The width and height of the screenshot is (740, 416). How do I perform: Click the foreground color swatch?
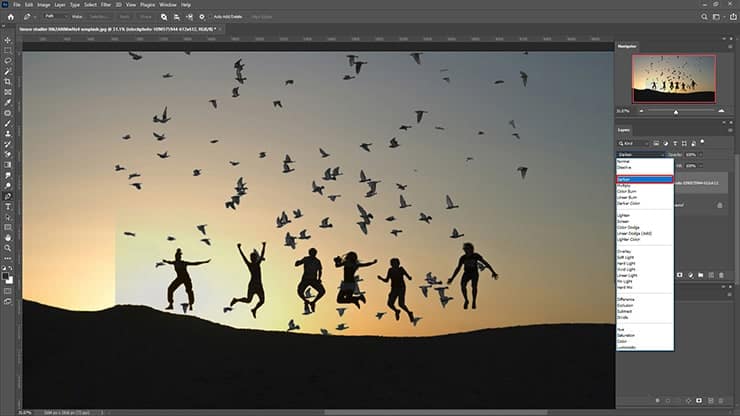pos(6,274)
